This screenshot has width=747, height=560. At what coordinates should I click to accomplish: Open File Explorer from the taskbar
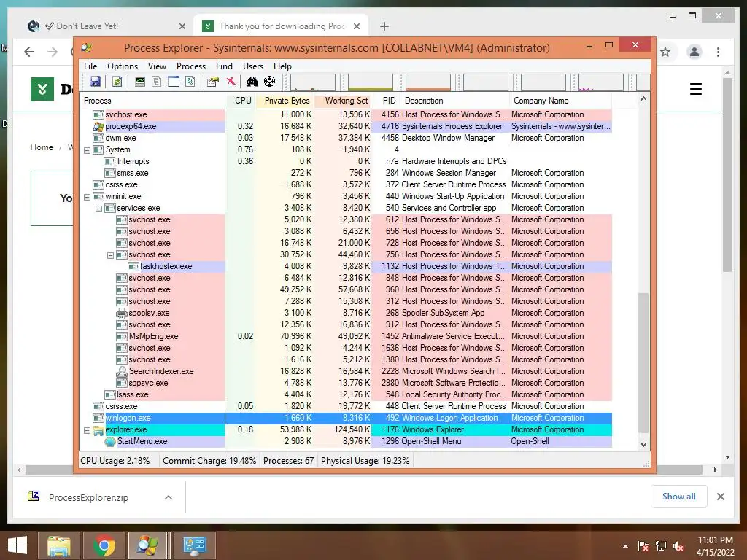point(58,545)
